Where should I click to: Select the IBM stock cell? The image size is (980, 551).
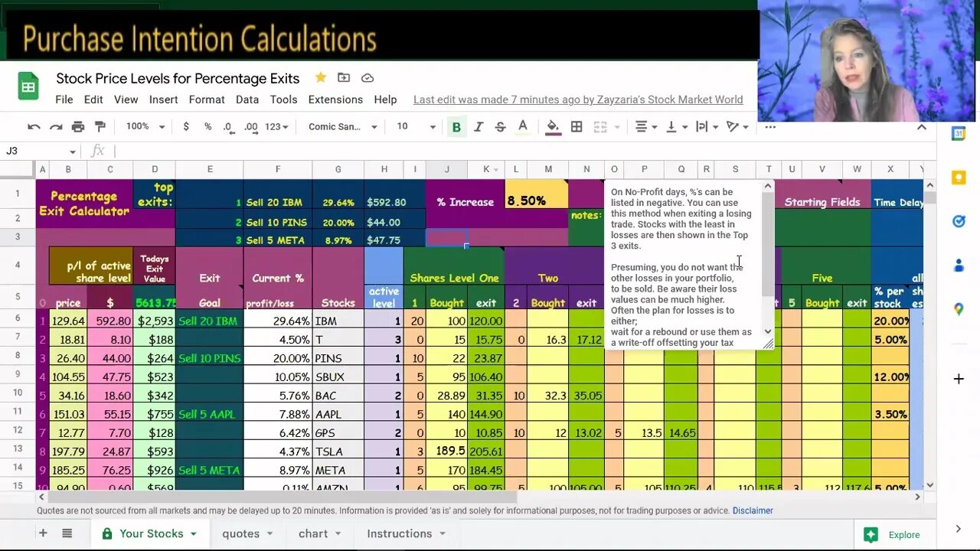(338, 321)
